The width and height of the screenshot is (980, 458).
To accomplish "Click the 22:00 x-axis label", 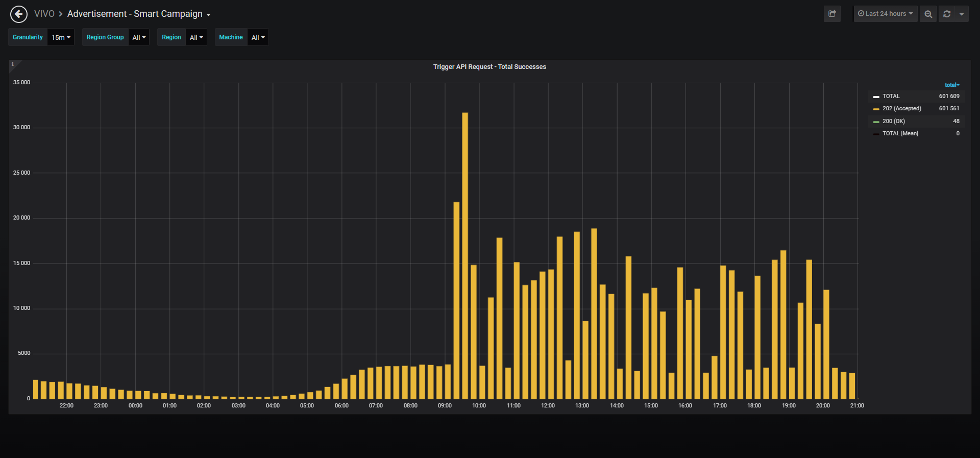I will [66, 405].
